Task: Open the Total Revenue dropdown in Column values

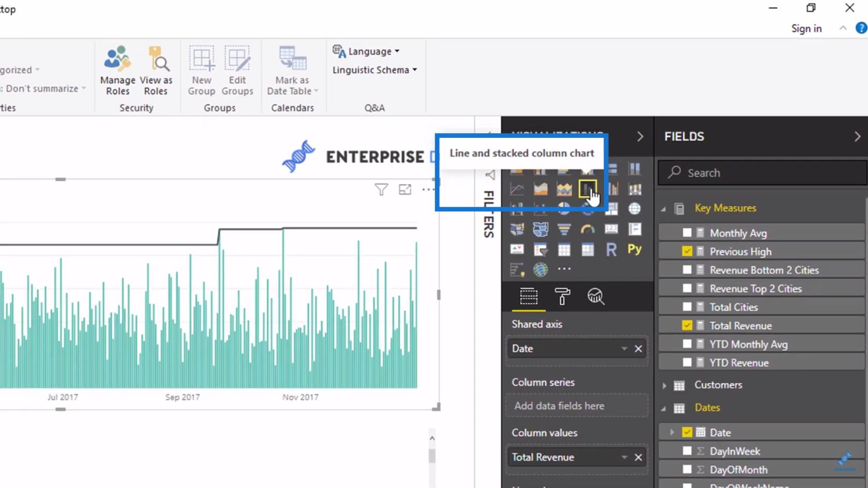Action: point(624,457)
